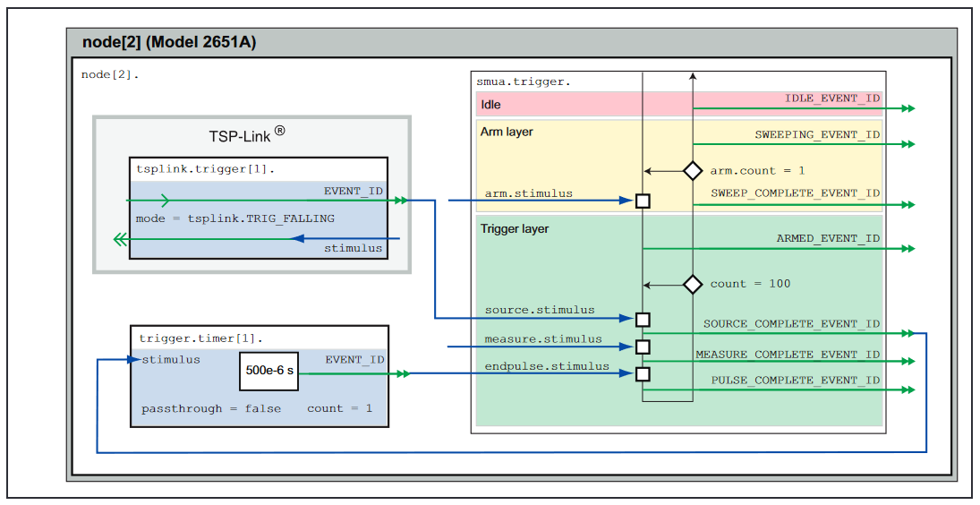The width and height of the screenshot is (980, 505).
Task: Click the double-arrow output on tsplink.trigger[1]
Action: click(119, 239)
